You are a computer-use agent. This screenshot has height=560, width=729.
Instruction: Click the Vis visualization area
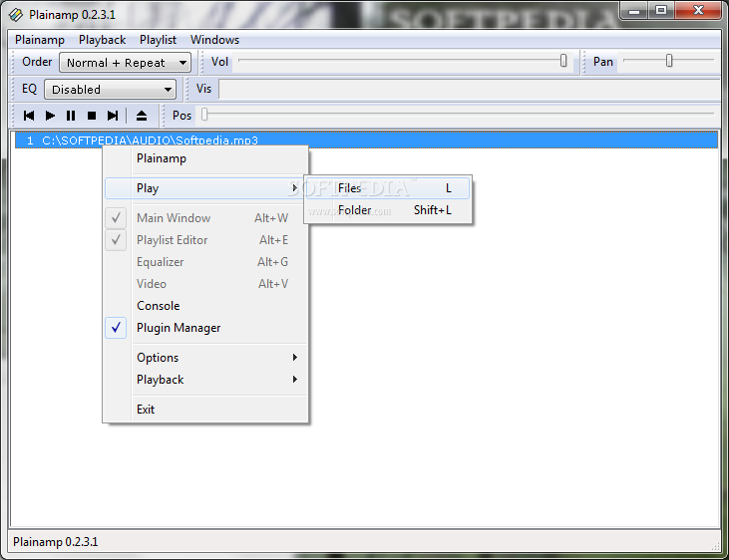pos(469,89)
